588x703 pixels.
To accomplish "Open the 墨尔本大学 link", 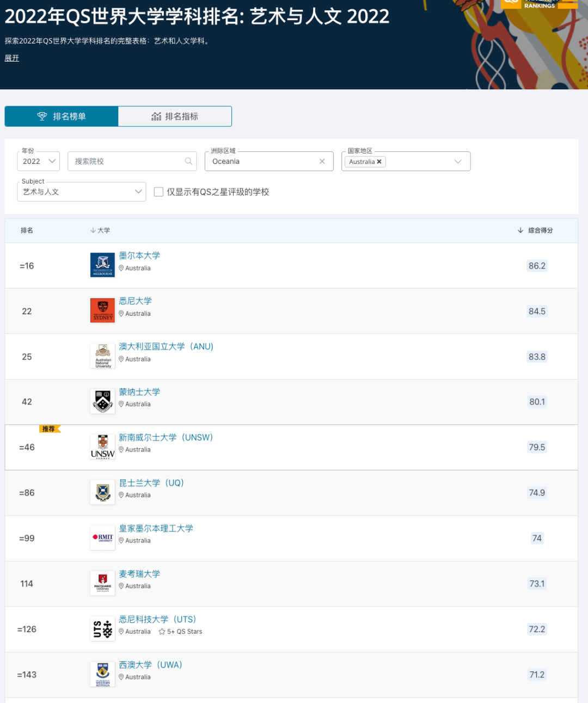I will coord(139,255).
